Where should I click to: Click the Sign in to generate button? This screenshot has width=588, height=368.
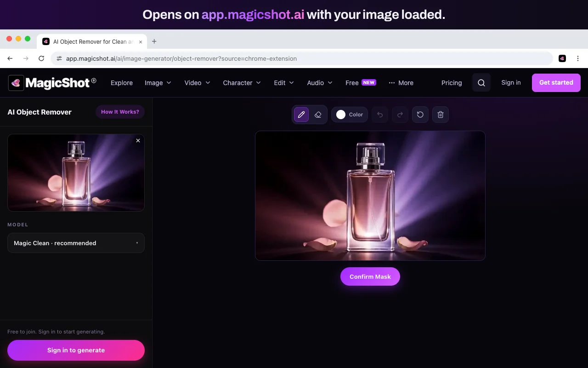76,350
